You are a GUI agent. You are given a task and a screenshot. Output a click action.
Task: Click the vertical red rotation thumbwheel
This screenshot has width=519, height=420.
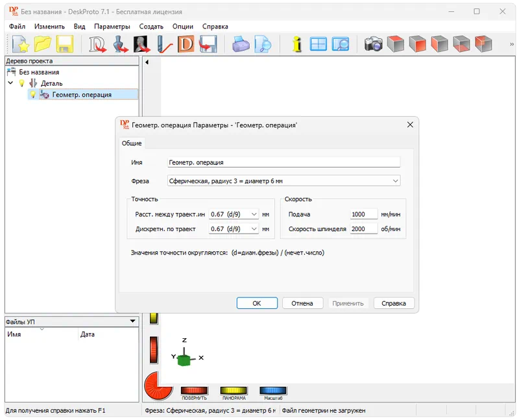tap(154, 350)
